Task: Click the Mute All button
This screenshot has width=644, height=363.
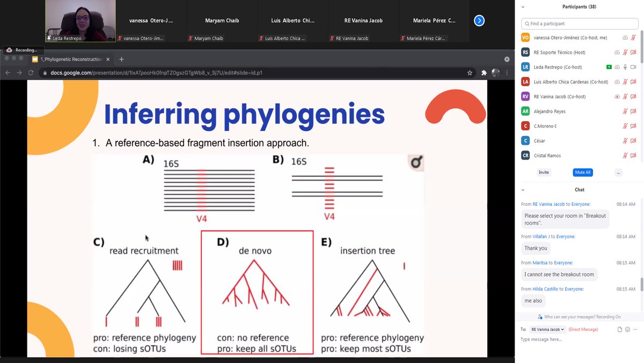Action: [x=582, y=172]
